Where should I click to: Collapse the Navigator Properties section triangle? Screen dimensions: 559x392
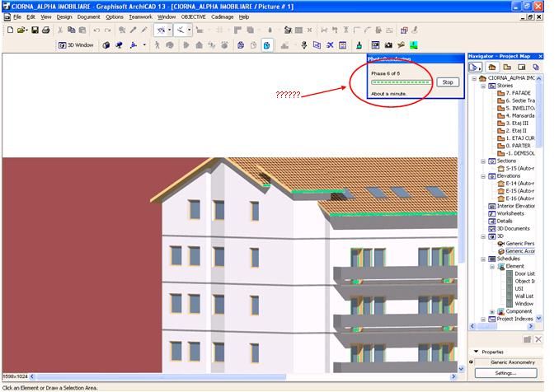click(x=476, y=352)
